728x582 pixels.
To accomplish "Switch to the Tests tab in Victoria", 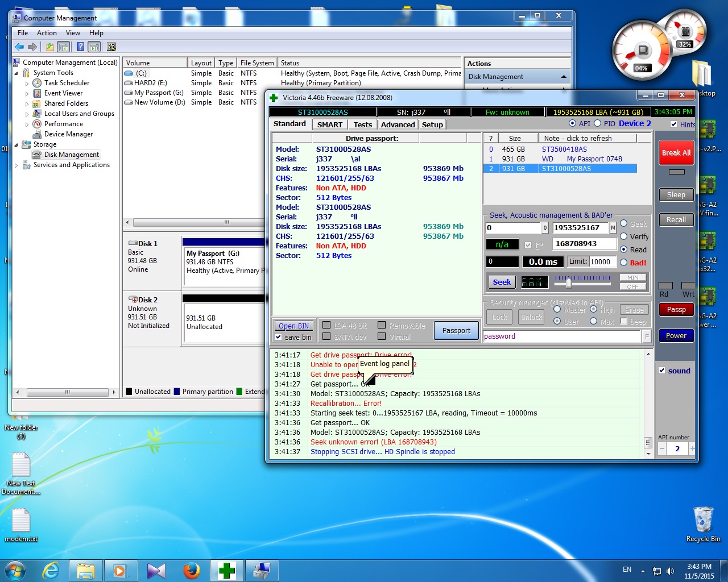I will (x=363, y=125).
